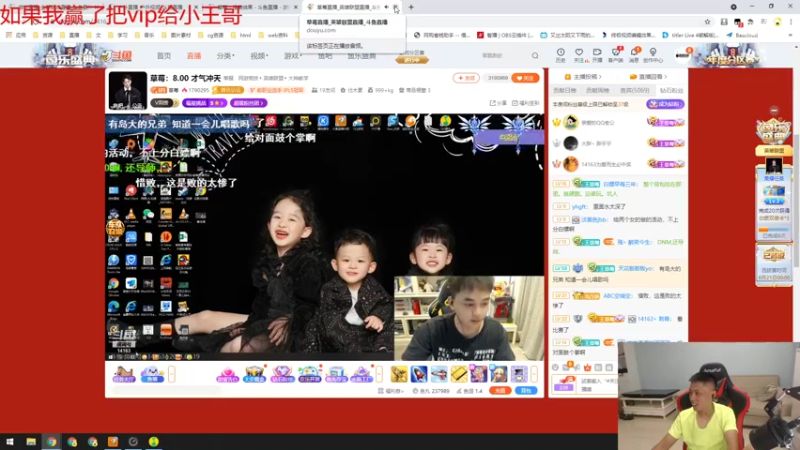Open the 音乐开黑 activity icon

(x=309, y=374)
